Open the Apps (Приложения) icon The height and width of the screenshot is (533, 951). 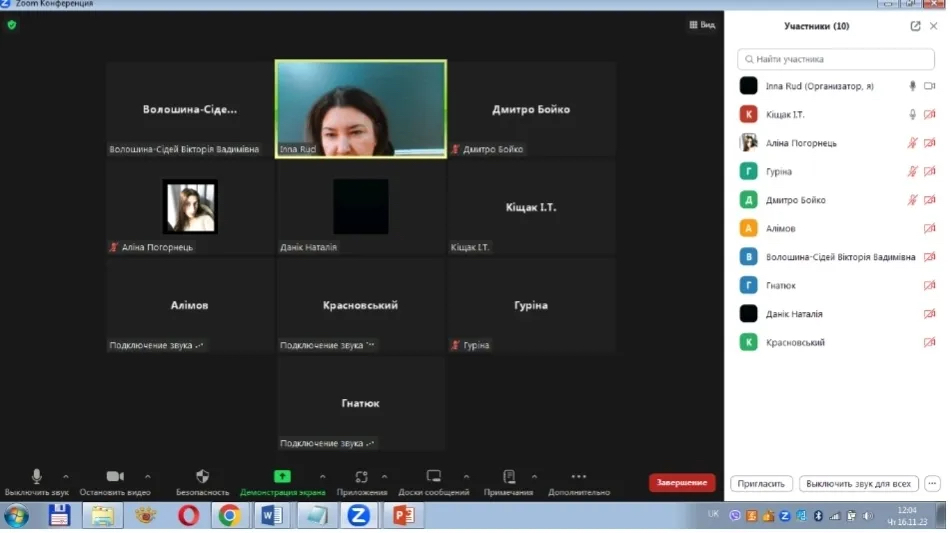click(x=361, y=477)
